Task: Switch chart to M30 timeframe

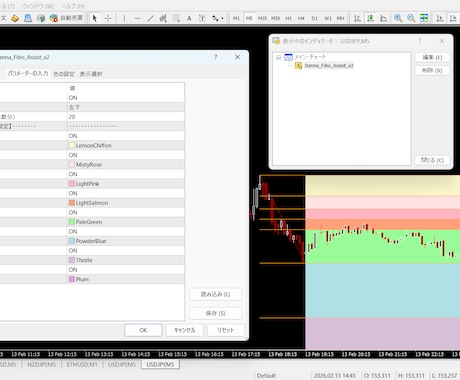Action: [x=275, y=18]
